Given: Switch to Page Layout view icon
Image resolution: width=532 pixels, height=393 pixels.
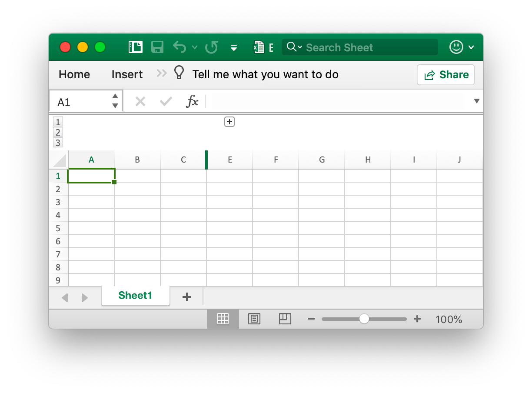Looking at the screenshot, I should tap(254, 319).
